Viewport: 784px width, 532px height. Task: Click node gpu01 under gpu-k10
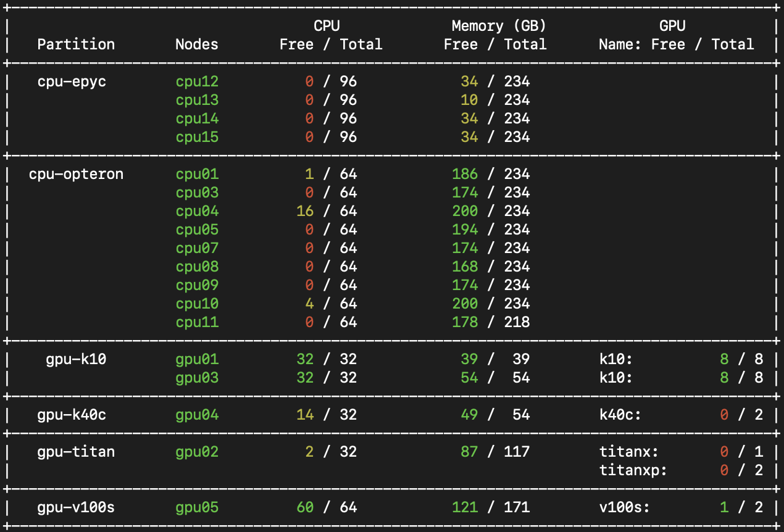tap(196, 359)
